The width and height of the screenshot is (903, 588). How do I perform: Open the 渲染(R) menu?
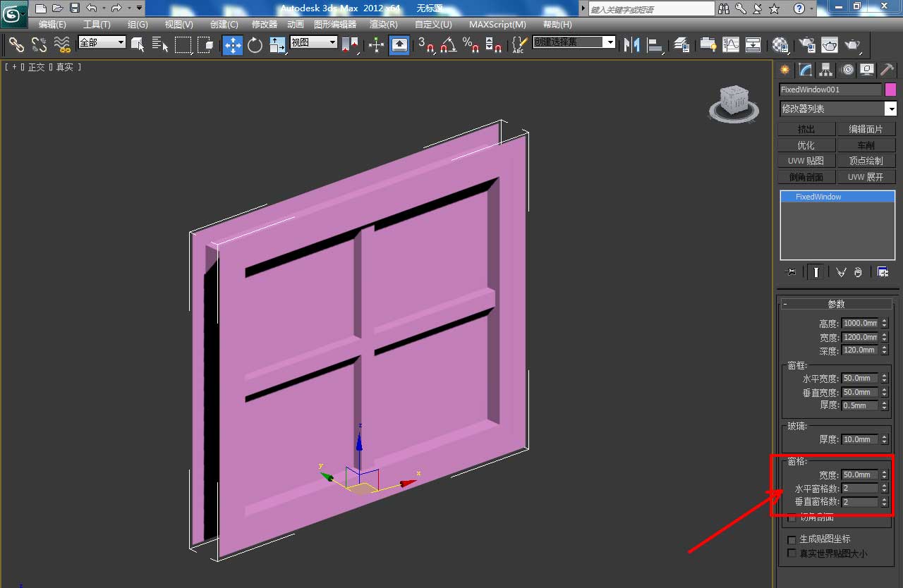[383, 25]
